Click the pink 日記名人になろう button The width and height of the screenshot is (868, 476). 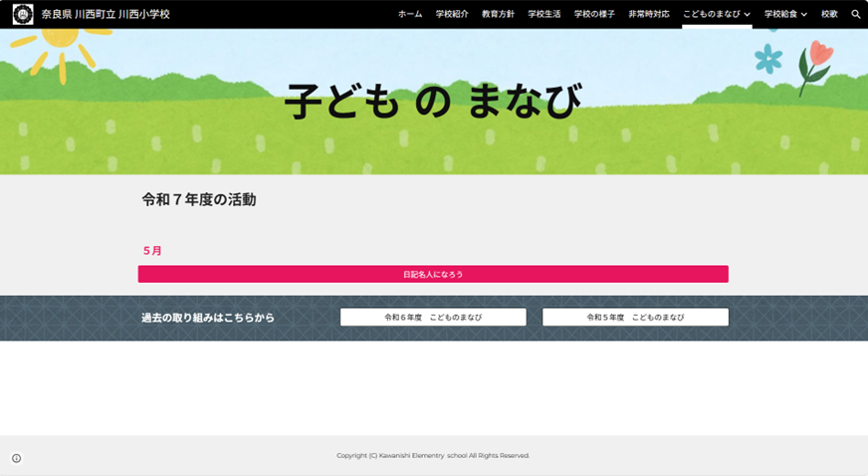(433, 274)
